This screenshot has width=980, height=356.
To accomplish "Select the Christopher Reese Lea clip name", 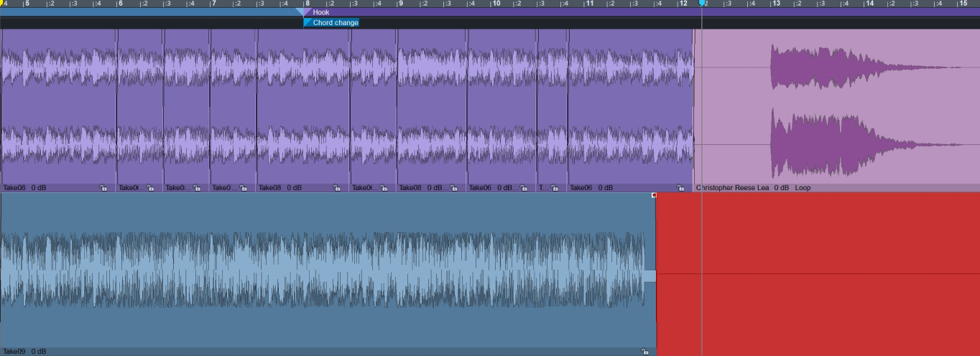I will click(x=733, y=188).
